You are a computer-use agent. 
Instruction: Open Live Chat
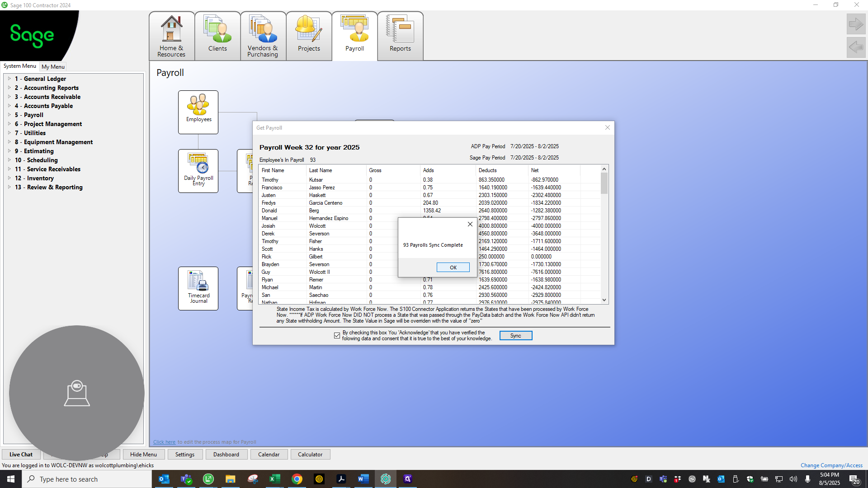[21, 455]
